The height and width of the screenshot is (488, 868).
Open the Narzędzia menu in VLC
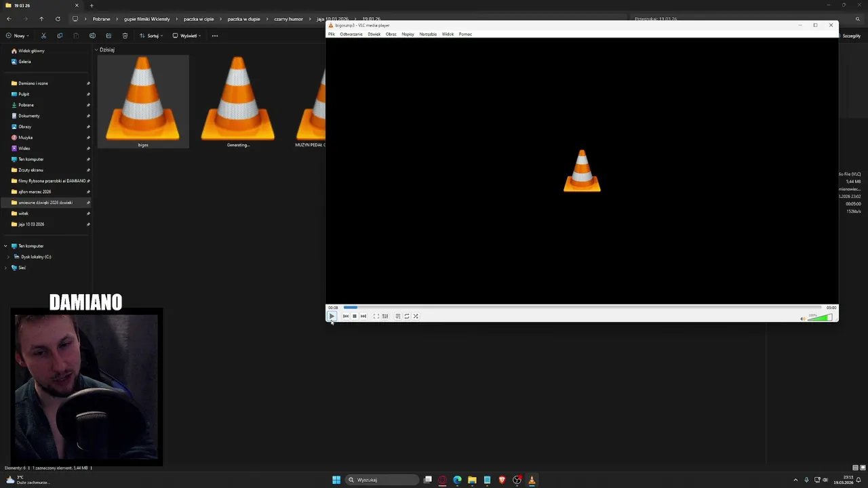428,34
